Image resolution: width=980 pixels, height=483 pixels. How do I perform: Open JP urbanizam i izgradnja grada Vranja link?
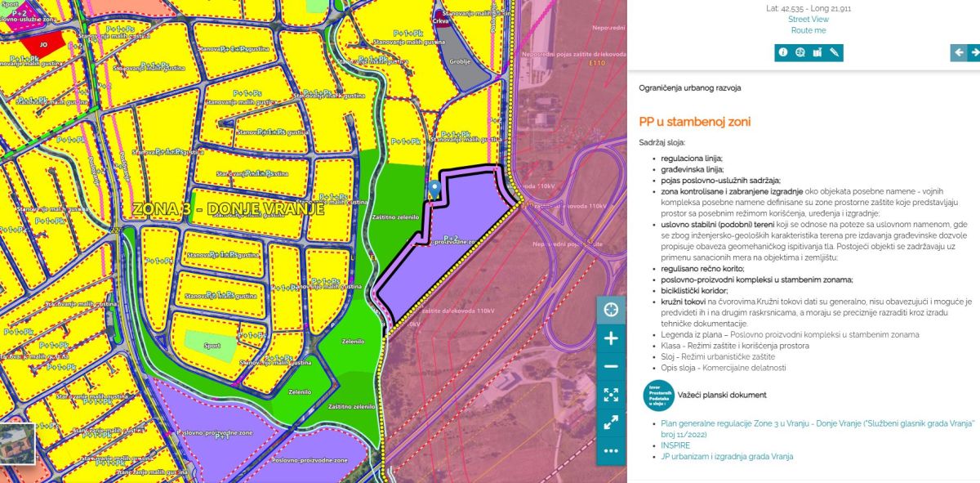(x=727, y=457)
